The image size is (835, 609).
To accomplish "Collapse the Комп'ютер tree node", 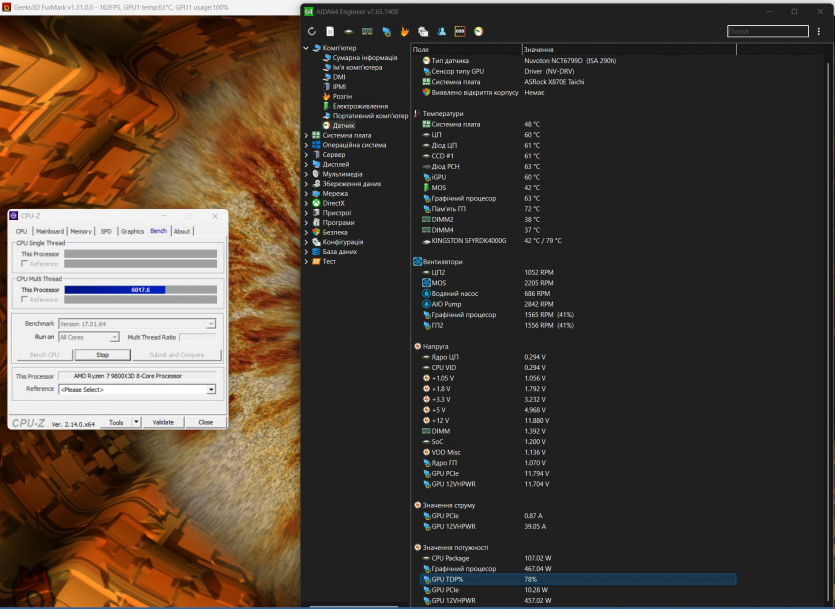I will [x=306, y=48].
